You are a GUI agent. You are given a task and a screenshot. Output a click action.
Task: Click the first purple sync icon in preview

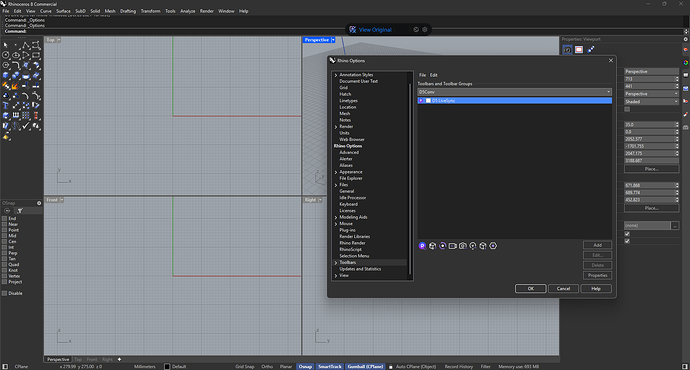click(x=422, y=246)
